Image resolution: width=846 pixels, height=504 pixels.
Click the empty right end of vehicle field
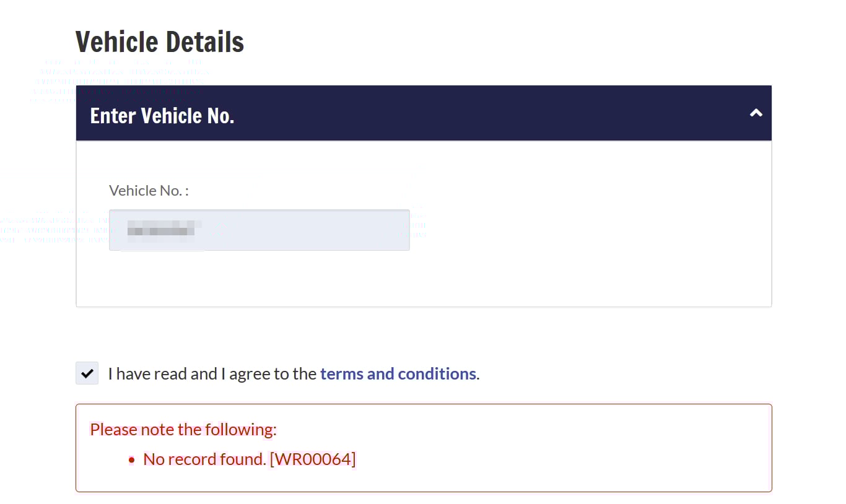tap(372, 230)
